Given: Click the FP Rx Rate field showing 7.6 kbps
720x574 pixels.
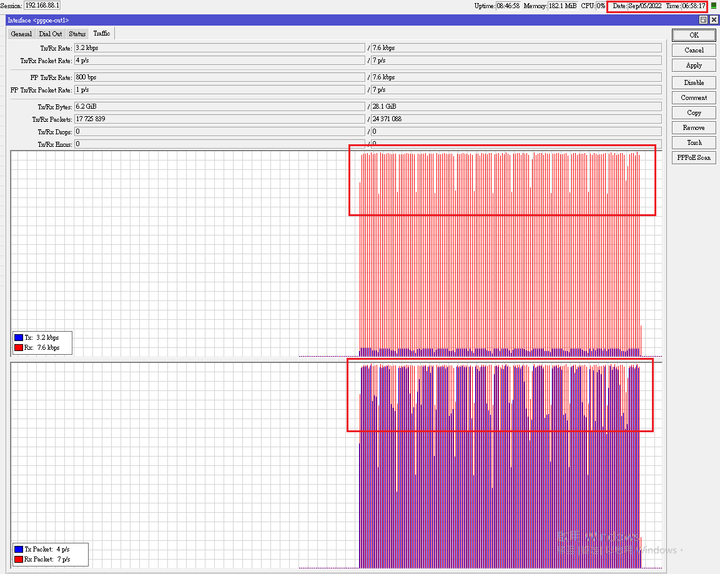Looking at the screenshot, I should pos(516,77).
